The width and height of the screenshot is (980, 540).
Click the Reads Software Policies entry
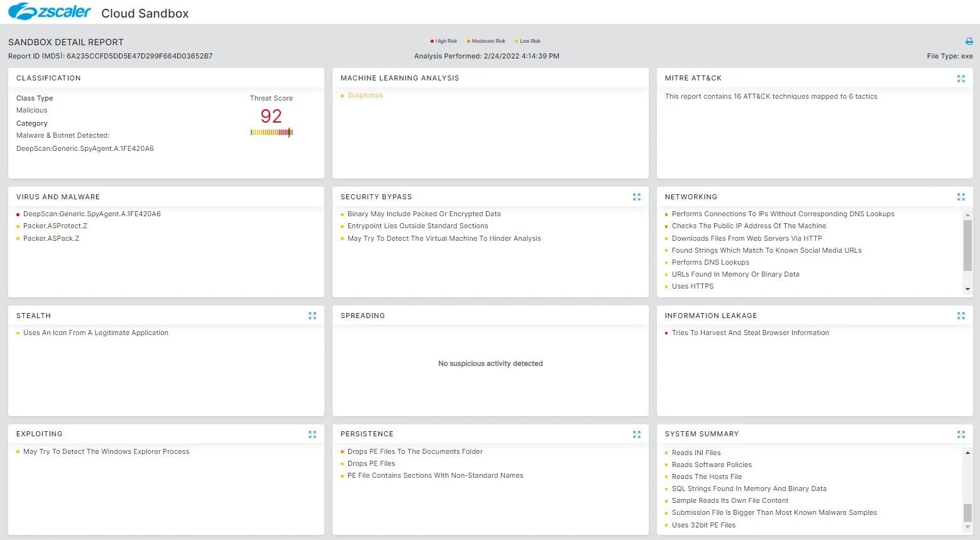[x=712, y=465]
